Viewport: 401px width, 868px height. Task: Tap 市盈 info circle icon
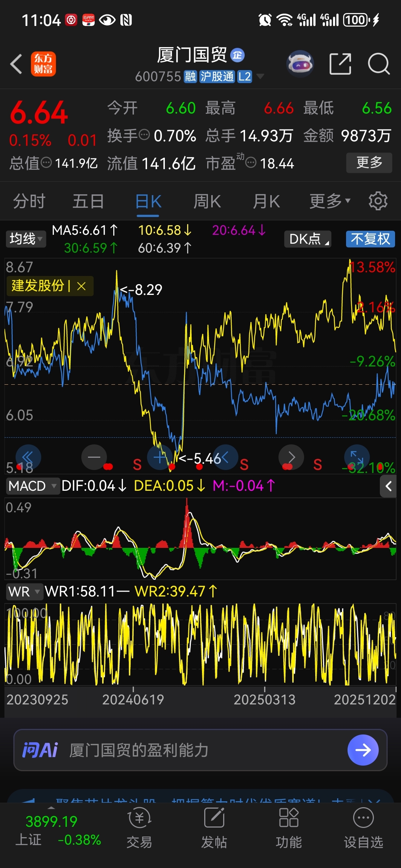click(x=251, y=162)
